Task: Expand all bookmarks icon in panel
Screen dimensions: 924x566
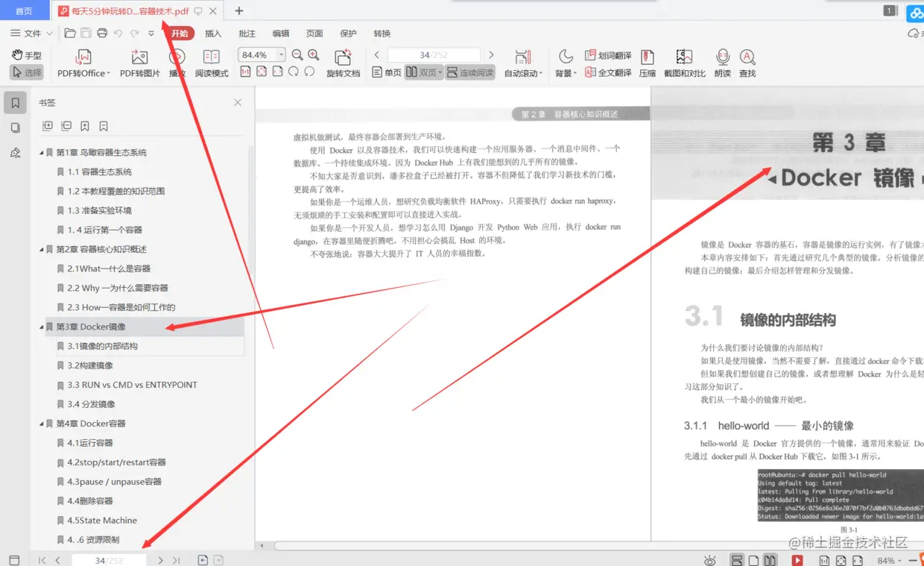Action: (48, 126)
